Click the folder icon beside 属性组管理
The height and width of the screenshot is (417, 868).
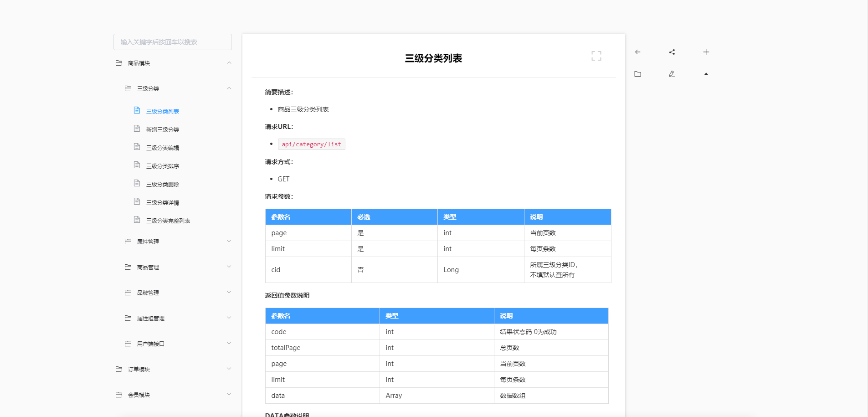[128, 318]
